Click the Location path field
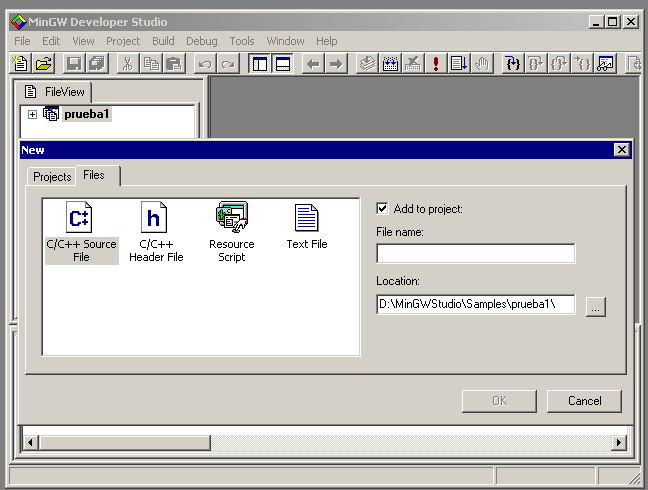The width and height of the screenshot is (648, 490). [475, 304]
